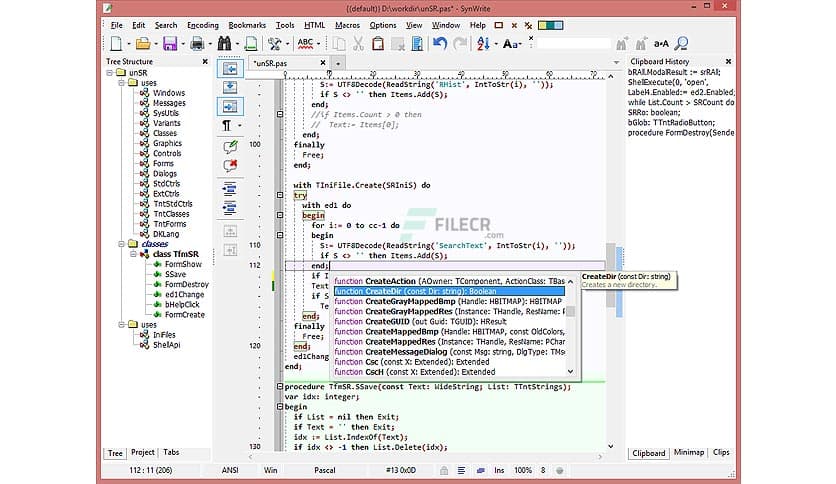Collapse code fold at the try line

tap(280, 195)
